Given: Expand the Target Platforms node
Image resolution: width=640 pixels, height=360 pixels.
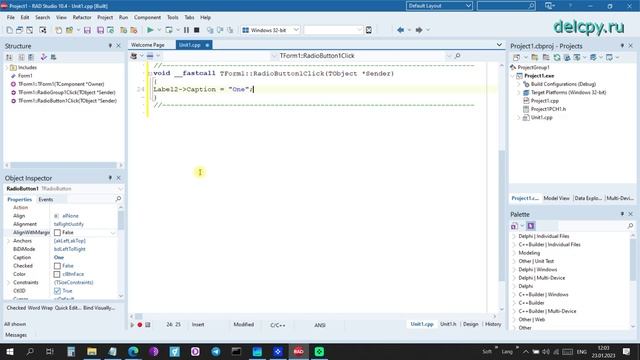Looking at the screenshot, I should pos(519,93).
